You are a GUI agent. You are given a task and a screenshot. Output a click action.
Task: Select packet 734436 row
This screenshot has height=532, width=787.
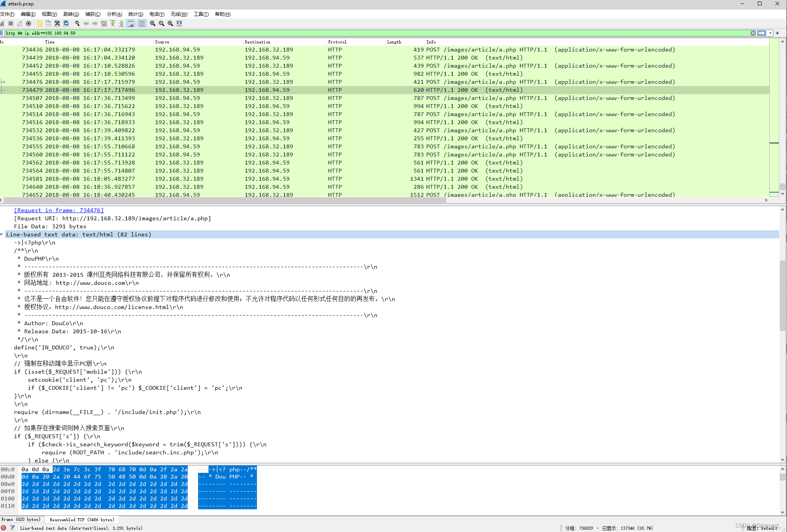coord(385,50)
